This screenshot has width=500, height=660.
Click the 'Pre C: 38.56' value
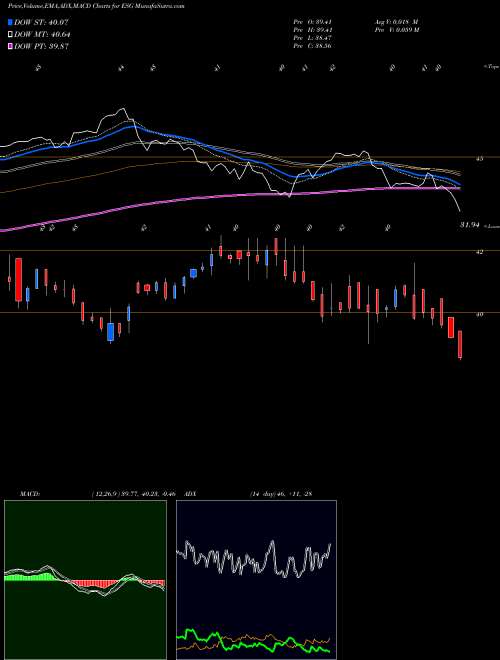(313, 46)
